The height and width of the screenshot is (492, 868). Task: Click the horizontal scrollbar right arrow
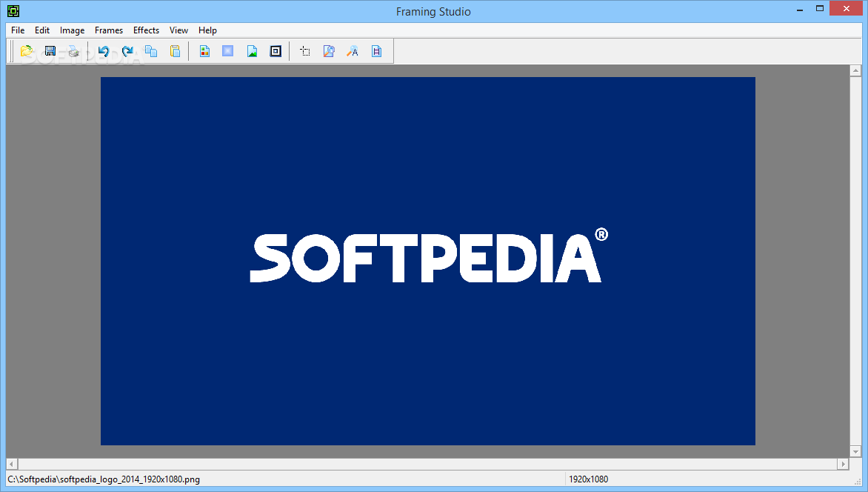[843, 464]
